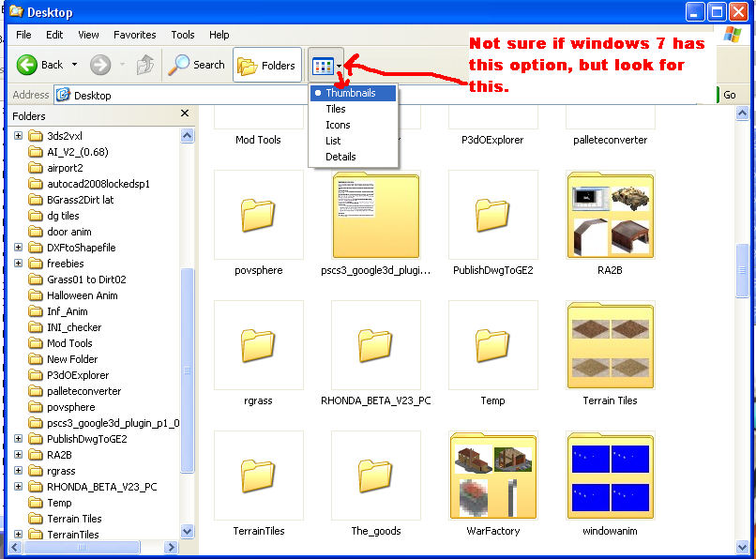Open the Edit menu

tap(54, 35)
